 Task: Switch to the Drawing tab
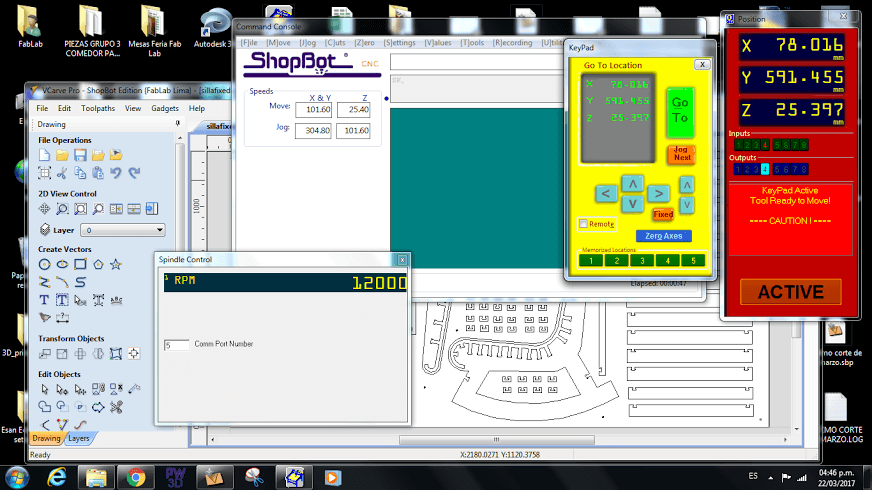46,438
